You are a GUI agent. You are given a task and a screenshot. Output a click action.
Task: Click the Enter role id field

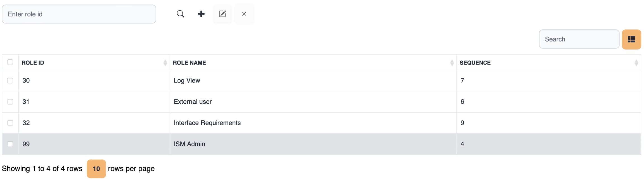pyautogui.click(x=79, y=14)
